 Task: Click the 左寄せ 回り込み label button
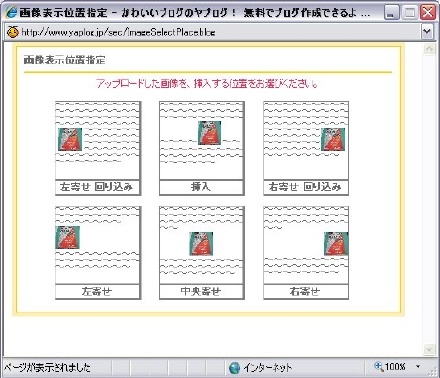point(97,187)
